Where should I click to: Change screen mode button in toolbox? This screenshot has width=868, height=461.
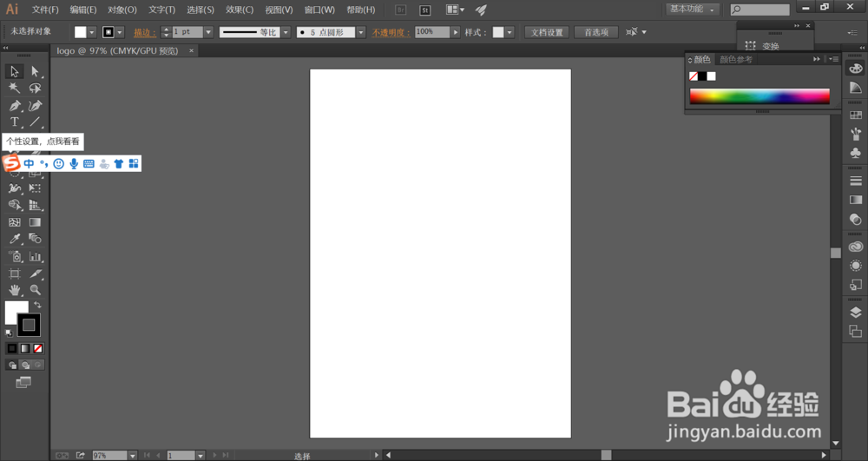(23, 382)
